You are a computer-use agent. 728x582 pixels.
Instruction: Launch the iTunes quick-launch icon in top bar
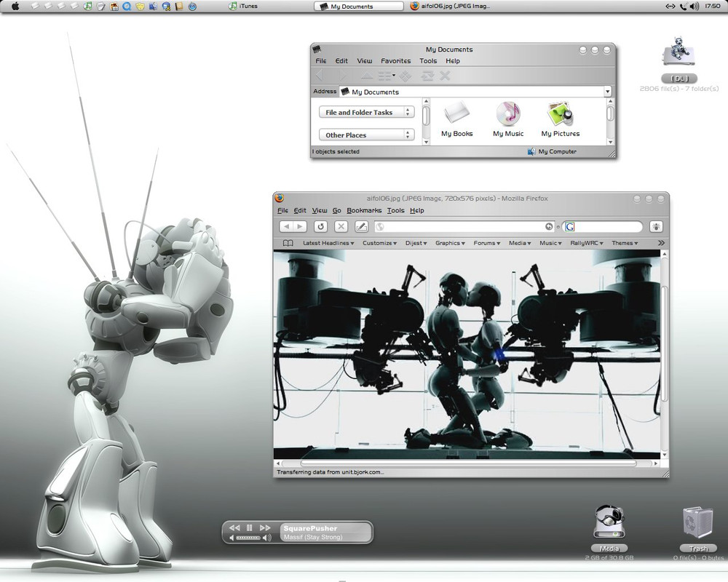[88, 6]
